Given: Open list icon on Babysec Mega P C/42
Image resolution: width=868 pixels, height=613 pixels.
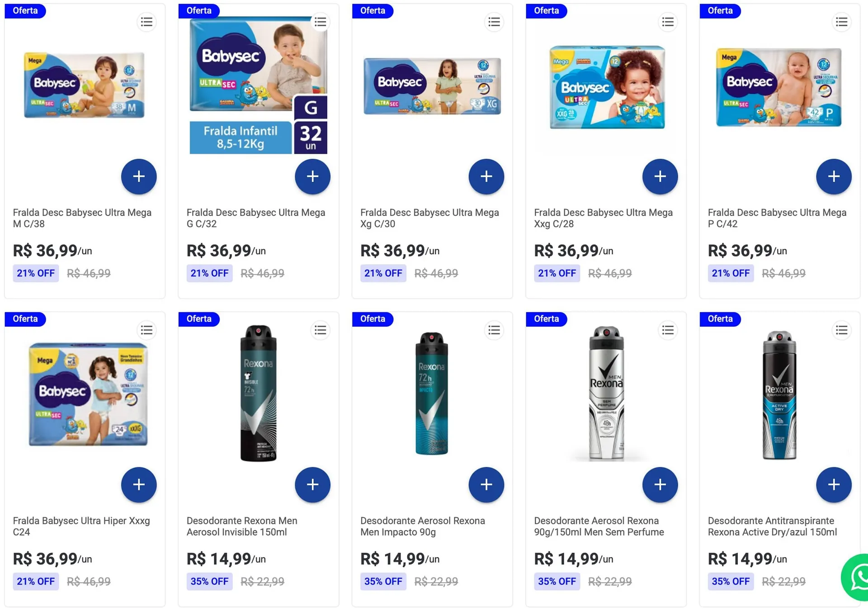Looking at the screenshot, I should point(841,22).
